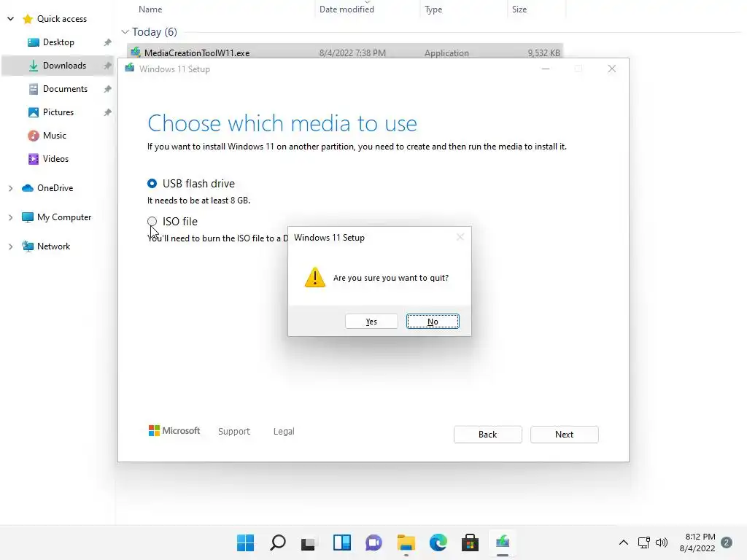Open the volume control in tray

(x=662, y=542)
